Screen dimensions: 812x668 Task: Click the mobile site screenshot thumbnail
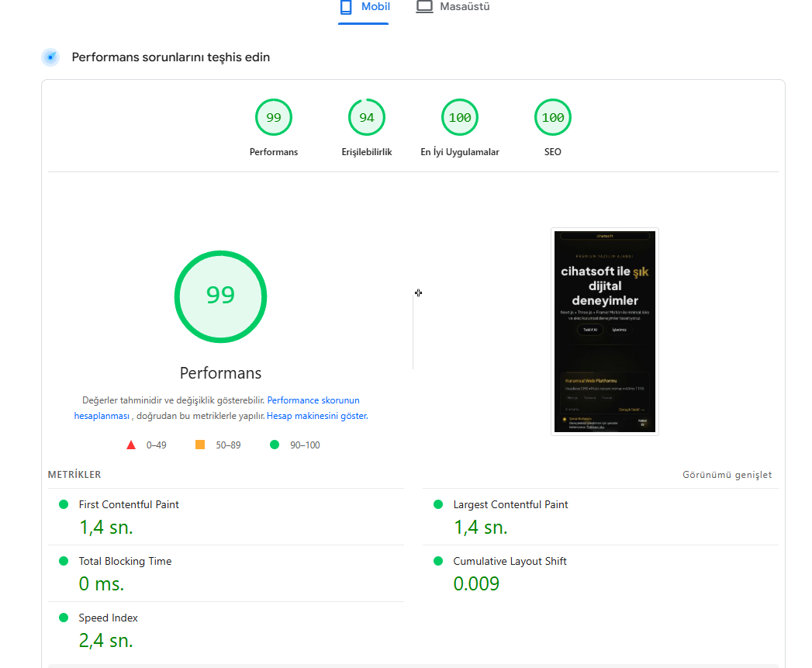point(604,331)
